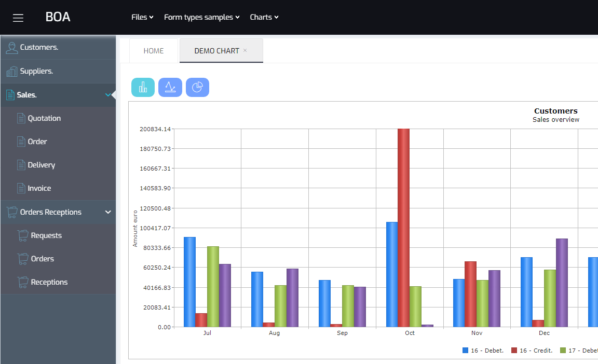
Task: Click the red November bar
Action: 471,295
